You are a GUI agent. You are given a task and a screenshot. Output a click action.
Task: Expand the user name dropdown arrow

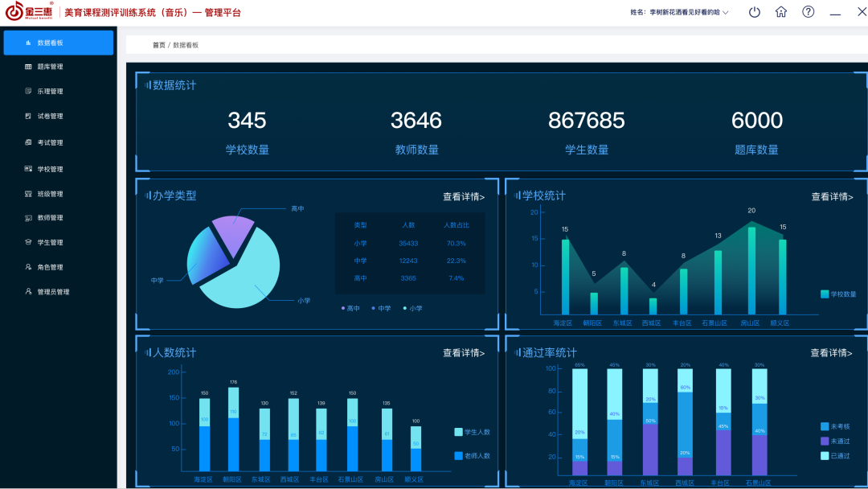pos(726,13)
